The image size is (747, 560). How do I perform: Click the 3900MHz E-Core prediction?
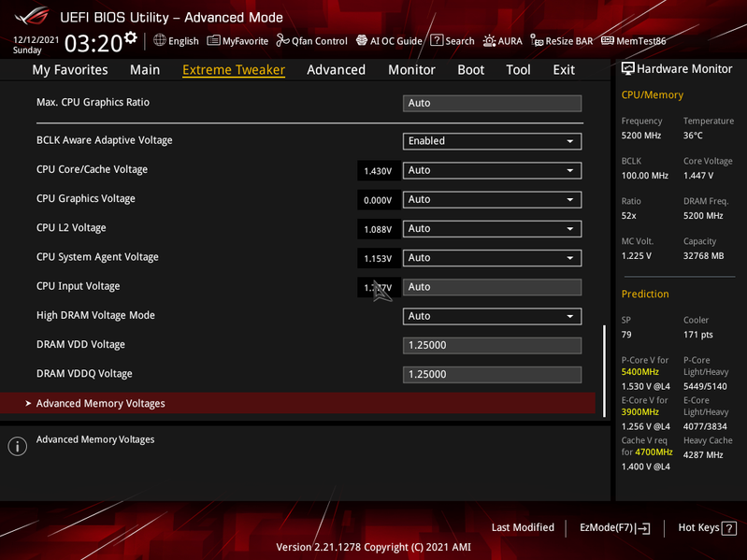(639, 412)
